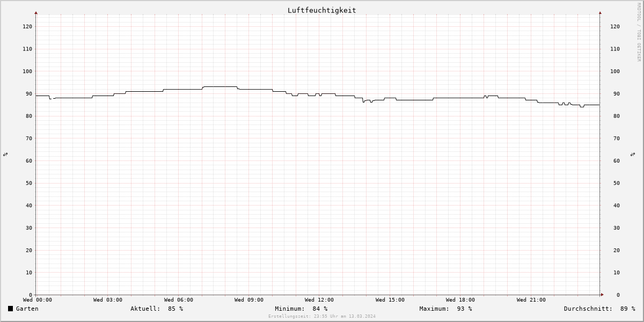Click the Wed 09:00 time axis label
Image resolution: width=644 pixels, height=322 pixels.
[248, 300]
